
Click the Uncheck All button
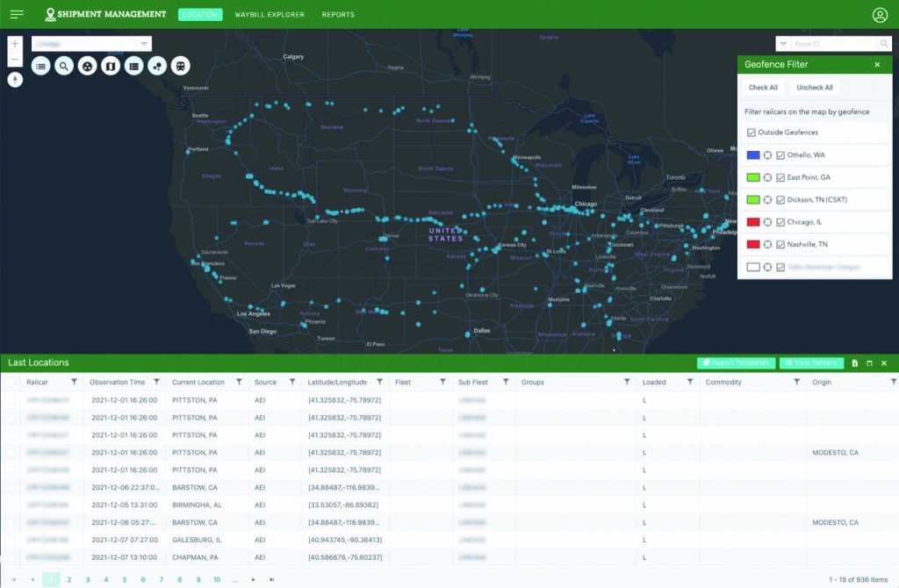[x=815, y=88]
